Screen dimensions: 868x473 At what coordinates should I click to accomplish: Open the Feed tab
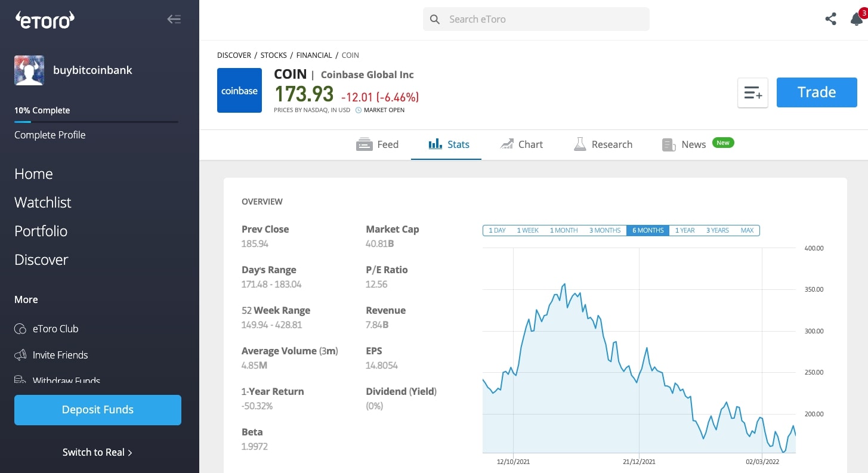coord(377,144)
